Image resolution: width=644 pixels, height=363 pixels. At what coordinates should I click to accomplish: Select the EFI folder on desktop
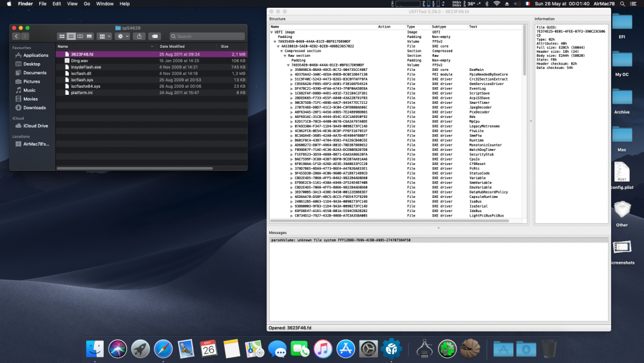click(x=622, y=26)
